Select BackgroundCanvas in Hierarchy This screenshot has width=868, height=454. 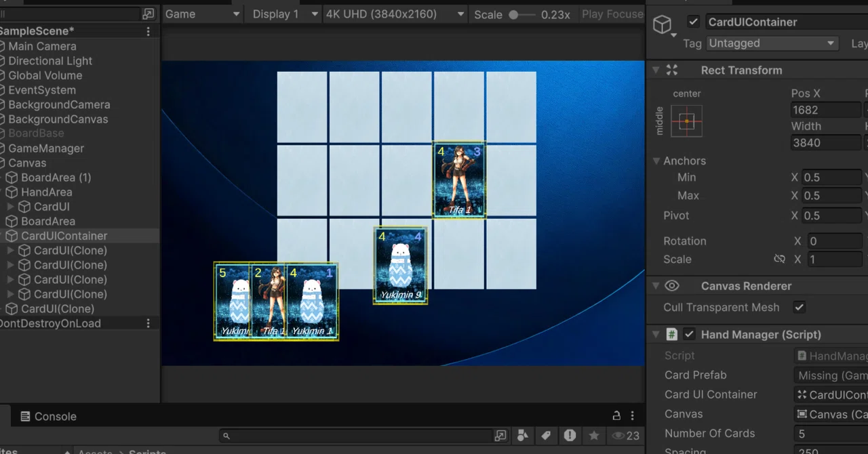58,119
